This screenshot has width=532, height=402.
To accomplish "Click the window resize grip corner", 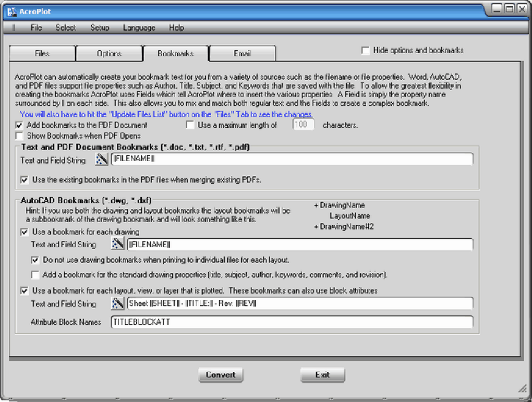I will point(523,388).
